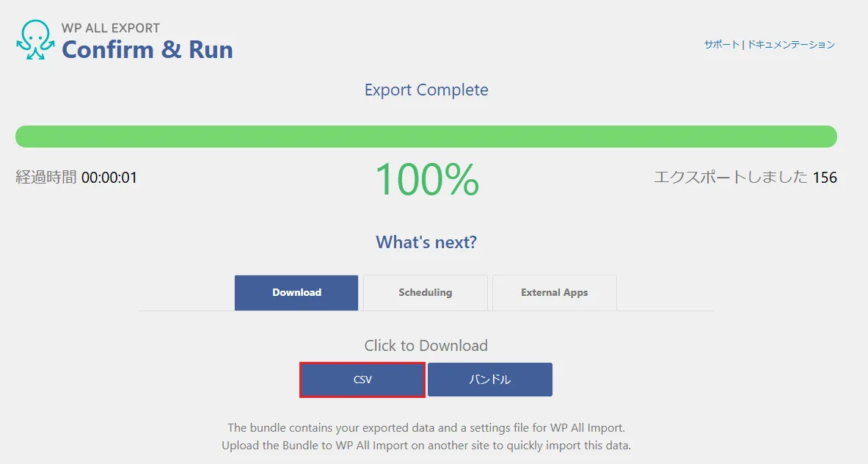The image size is (868, 464).
Task: Open the サポート link
Action: click(721, 44)
